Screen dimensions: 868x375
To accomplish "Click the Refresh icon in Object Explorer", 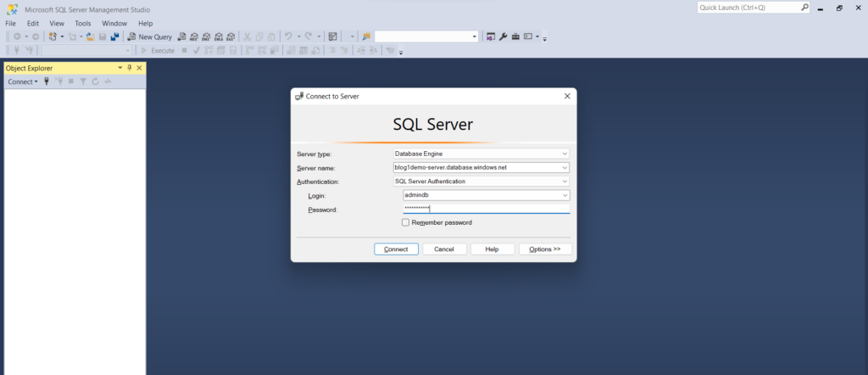I will coord(95,81).
